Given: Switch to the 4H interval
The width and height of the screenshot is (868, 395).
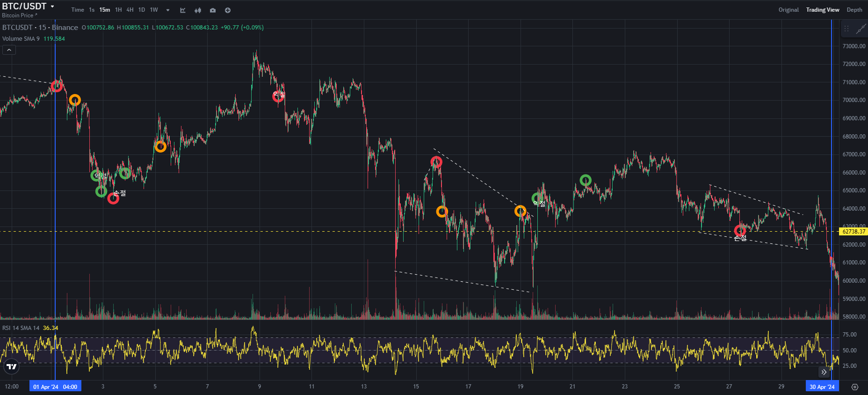Looking at the screenshot, I should click(130, 10).
